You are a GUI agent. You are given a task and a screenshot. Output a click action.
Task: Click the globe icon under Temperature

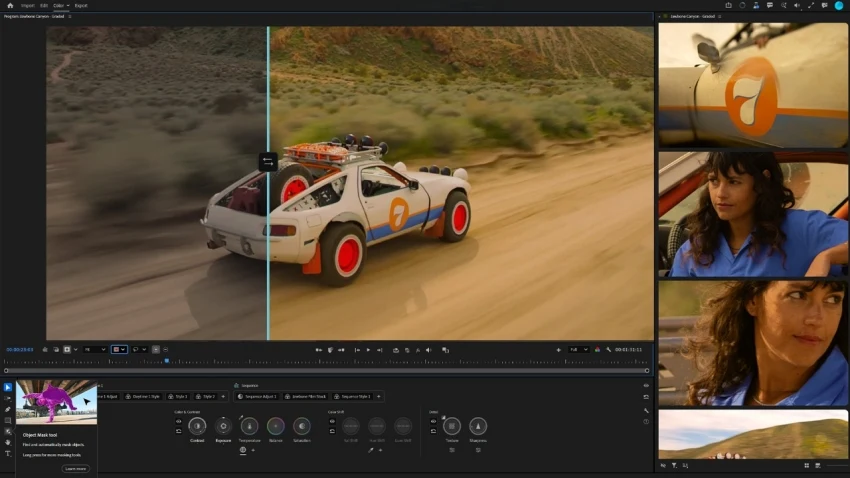(x=243, y=450)
